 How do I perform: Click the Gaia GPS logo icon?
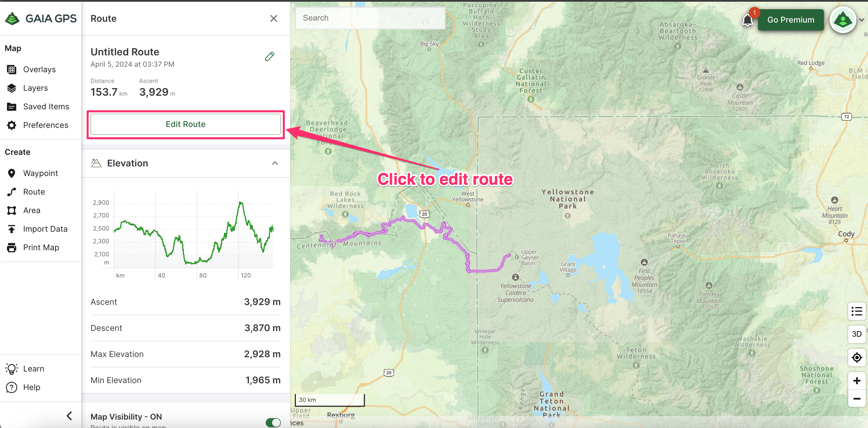point(12,19)
